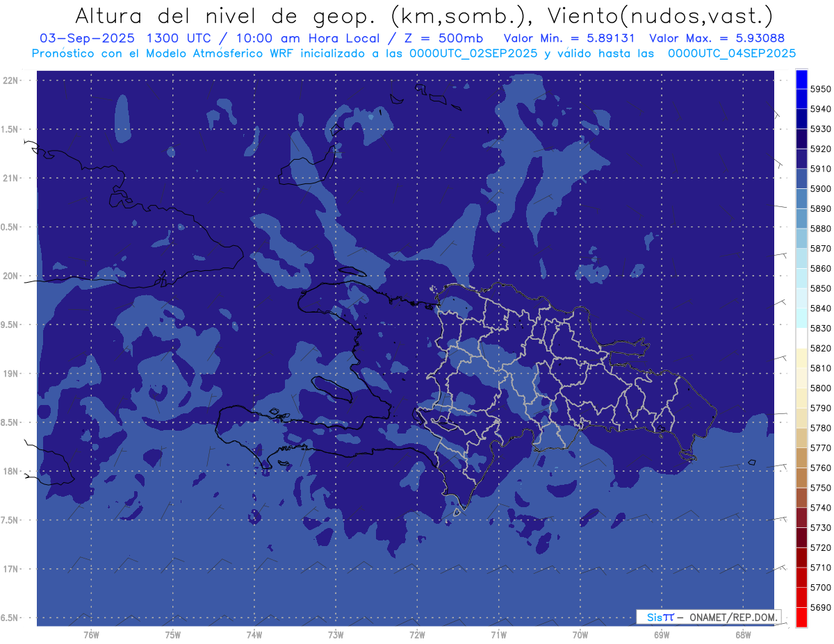The image size is (834, 644).
Task: Click the '5800' color scale label
Action: tap(820, 388)
